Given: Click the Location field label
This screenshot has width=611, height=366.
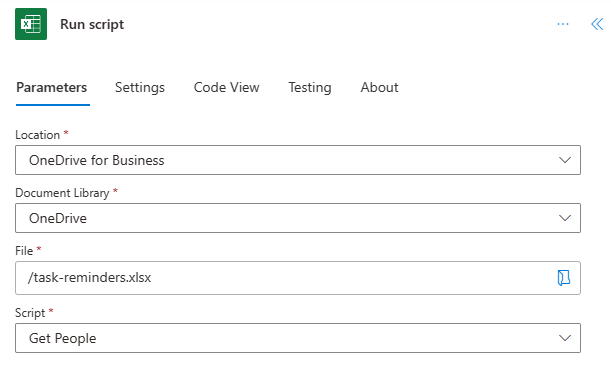Looking at the screenshot, I should (37, 135).
